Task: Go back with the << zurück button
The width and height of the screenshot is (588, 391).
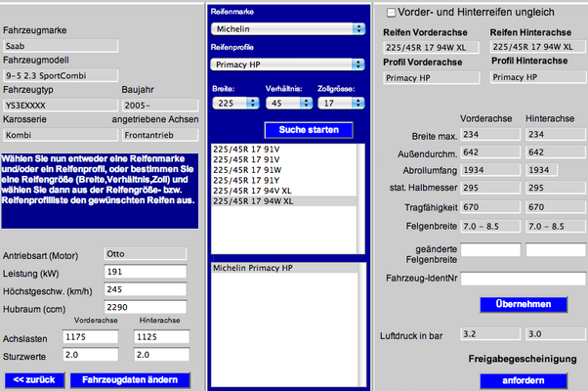Action: (x=34, y=380)
